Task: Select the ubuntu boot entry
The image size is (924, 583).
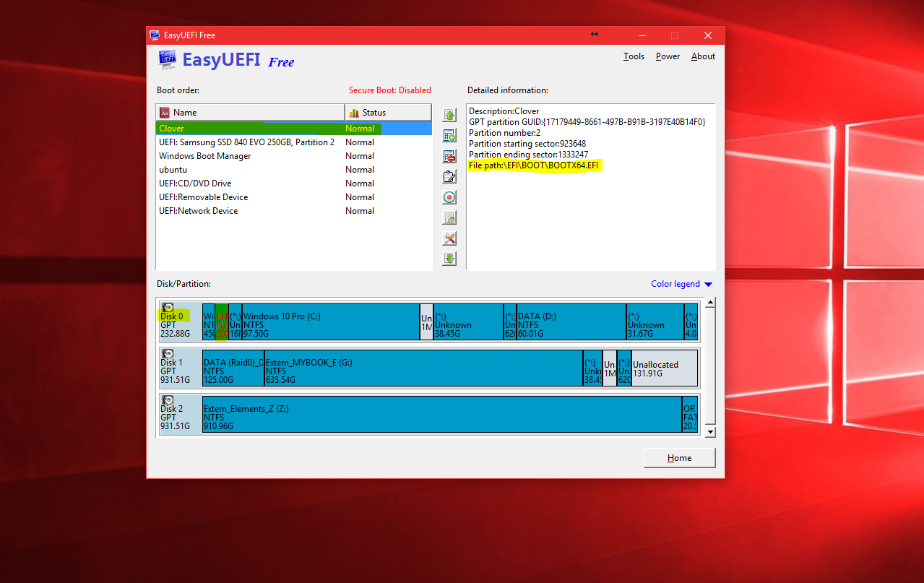Action: (x=294, y=170)
